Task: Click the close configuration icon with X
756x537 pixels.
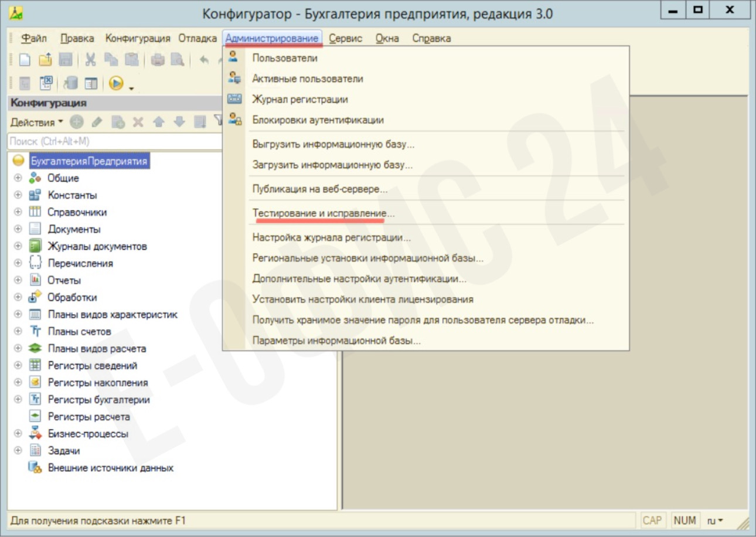Action: tap(46, 84)
